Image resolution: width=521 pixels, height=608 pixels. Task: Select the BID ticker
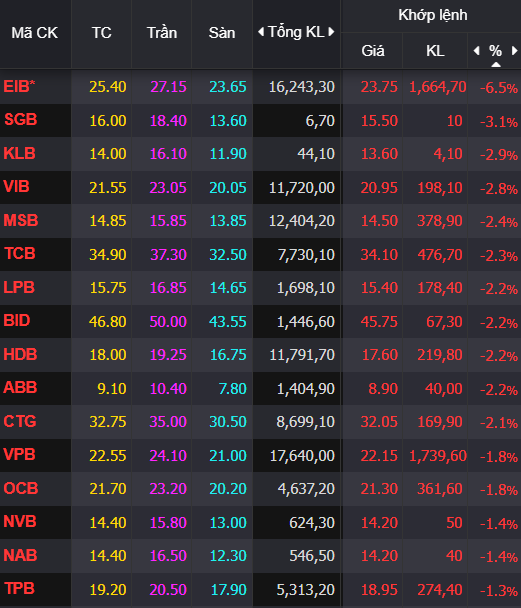click(x=17, y=321)
